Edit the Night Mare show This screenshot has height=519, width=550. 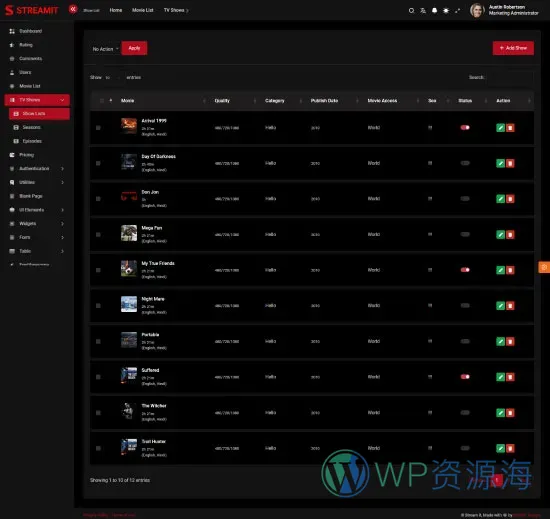pos(501,306)
